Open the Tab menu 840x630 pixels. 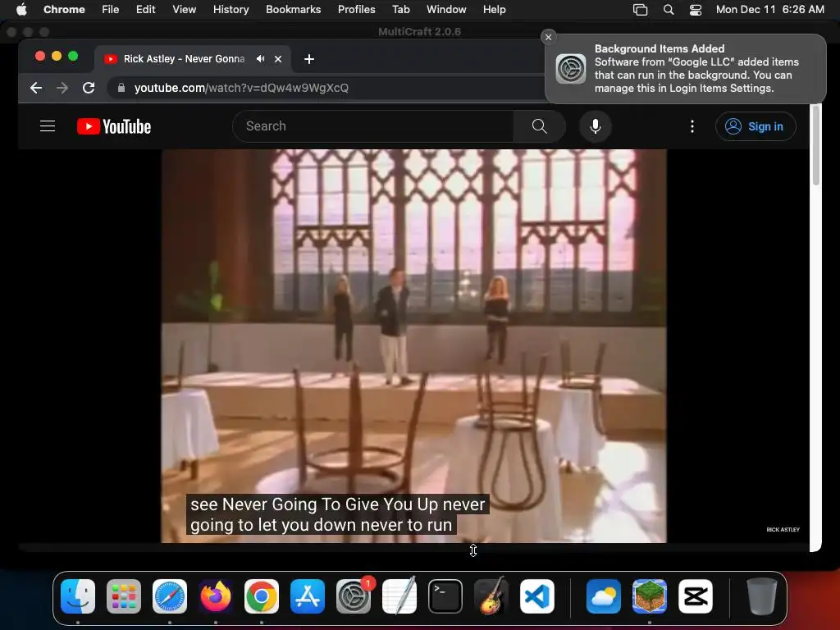400,10
